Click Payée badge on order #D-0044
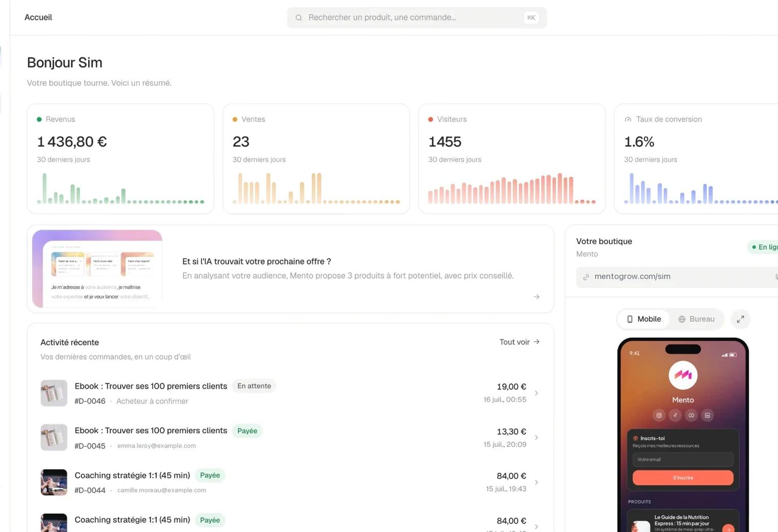The image size is (778, 532). [210, 476]
